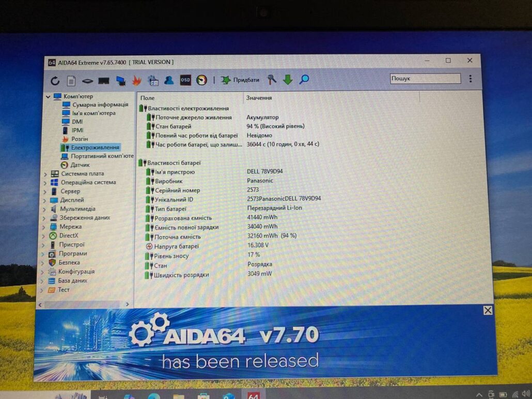Click the black memory module toolbar icon
This screenshot has height=399, width=532.
pyautogui.click(x=104, y=81)
